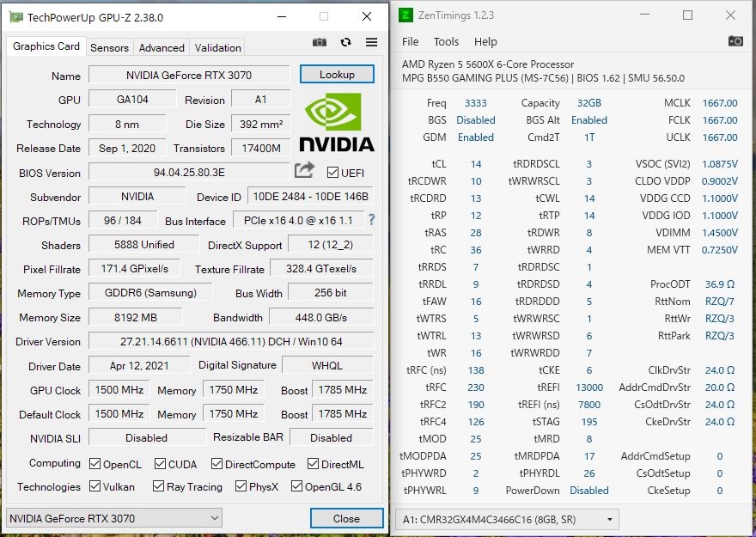The width and height of the screenshot is (756, 537).
Task: Open the Tools menu in ZenTimings
Action: [446, 42]
